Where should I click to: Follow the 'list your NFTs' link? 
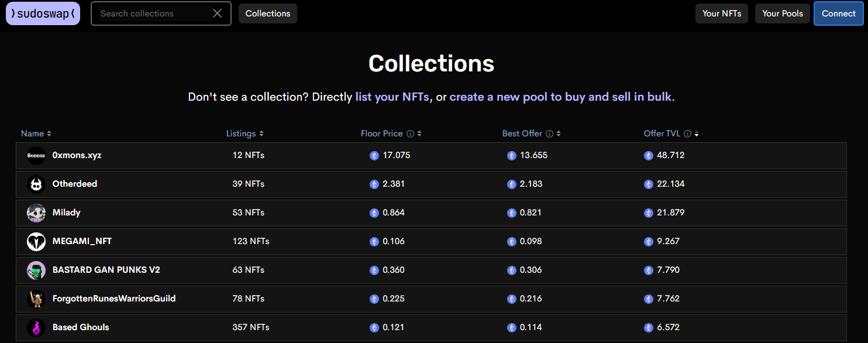click(392, 97)
